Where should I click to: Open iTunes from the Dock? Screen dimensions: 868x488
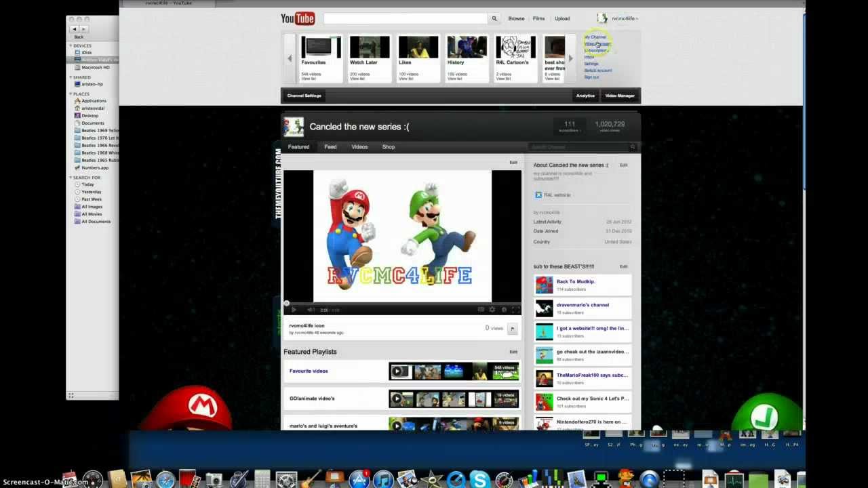pos(383,480)
